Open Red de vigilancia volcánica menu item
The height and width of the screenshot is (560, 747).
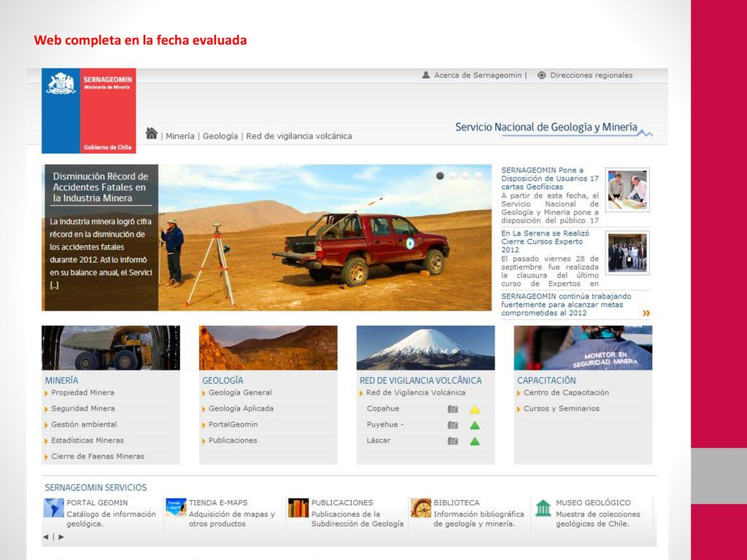(x=299, y=136)
